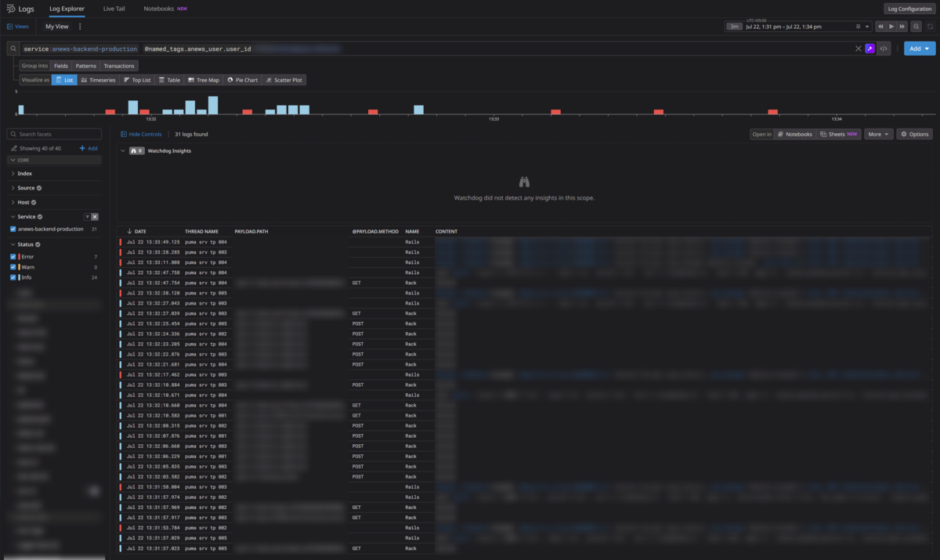Switch to Live Tail tab
Image resolution: width=940 pixels, height=560 pixels.
114,9
